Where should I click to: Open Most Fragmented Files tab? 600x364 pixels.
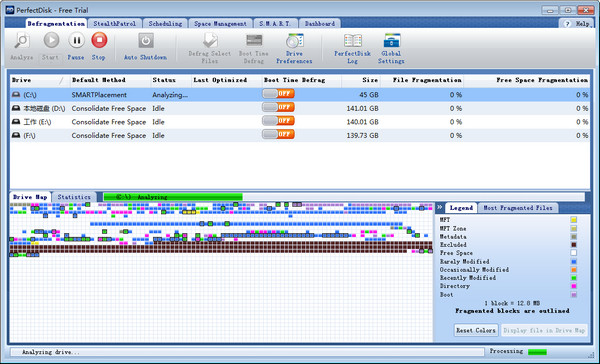point(518,208)
